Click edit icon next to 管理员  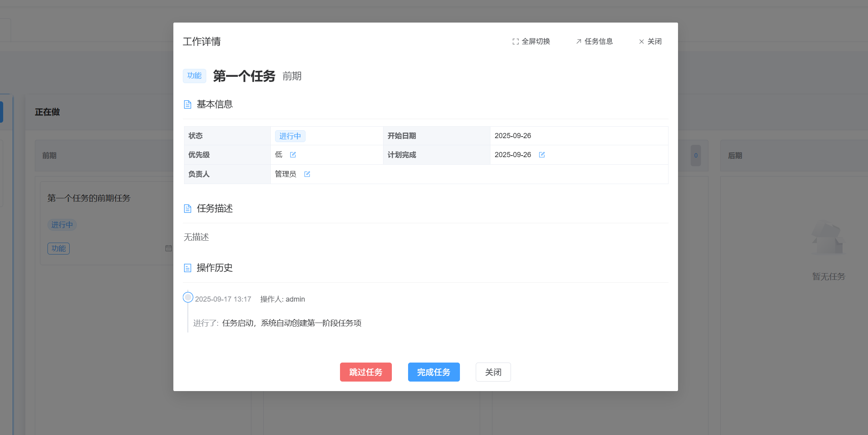coord(307,174)
